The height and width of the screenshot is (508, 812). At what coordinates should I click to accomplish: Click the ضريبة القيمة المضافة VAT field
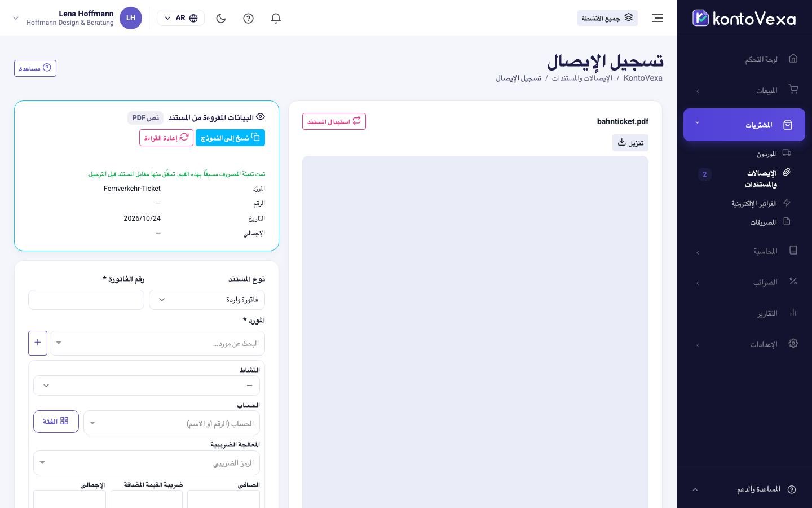[147, 499]
